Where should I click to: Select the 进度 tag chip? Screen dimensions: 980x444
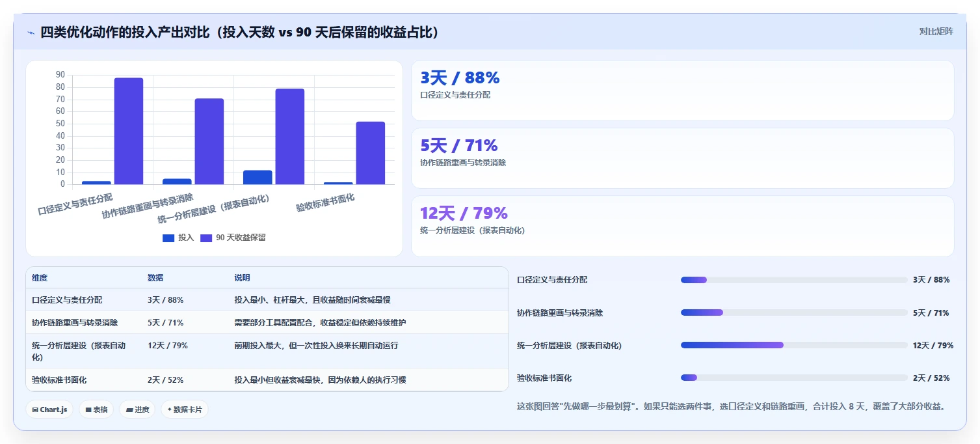tap(137, 409)
